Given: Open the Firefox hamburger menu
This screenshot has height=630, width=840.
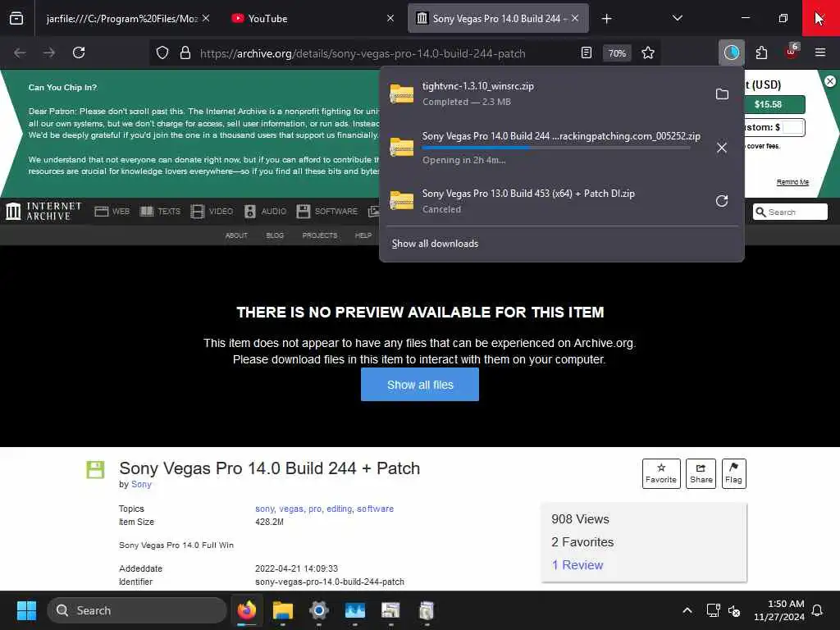Looking at the screenshot, I should (820, 52).
